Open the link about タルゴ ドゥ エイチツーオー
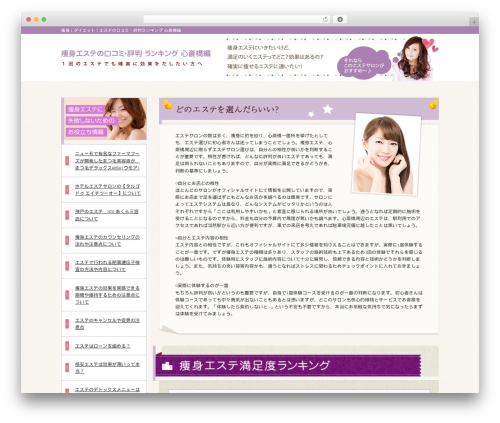The image size is (500, 423). (x=108, y=190)
